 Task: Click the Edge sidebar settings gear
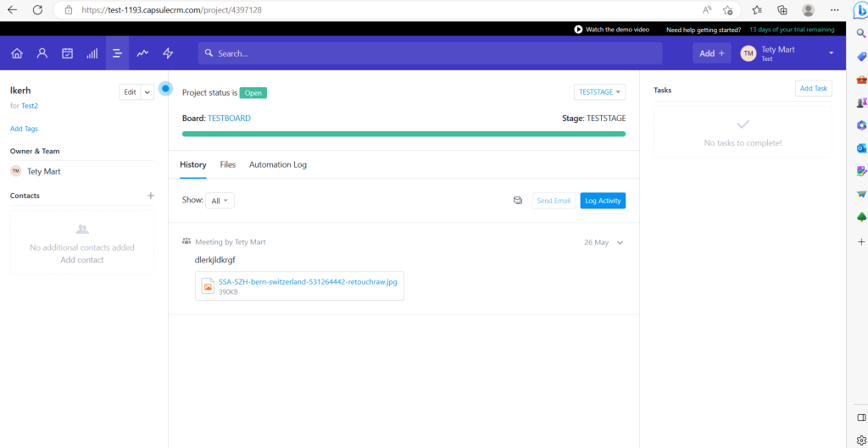click(x=861, y=440)
